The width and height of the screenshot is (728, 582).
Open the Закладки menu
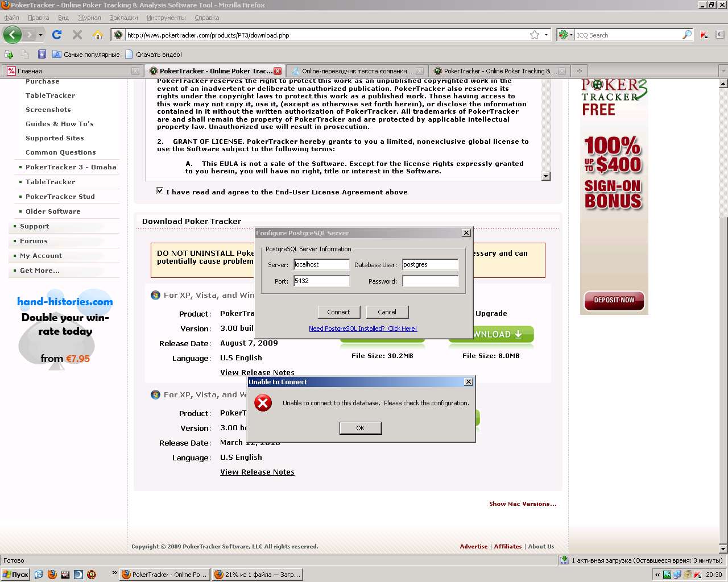click(123, 18)
